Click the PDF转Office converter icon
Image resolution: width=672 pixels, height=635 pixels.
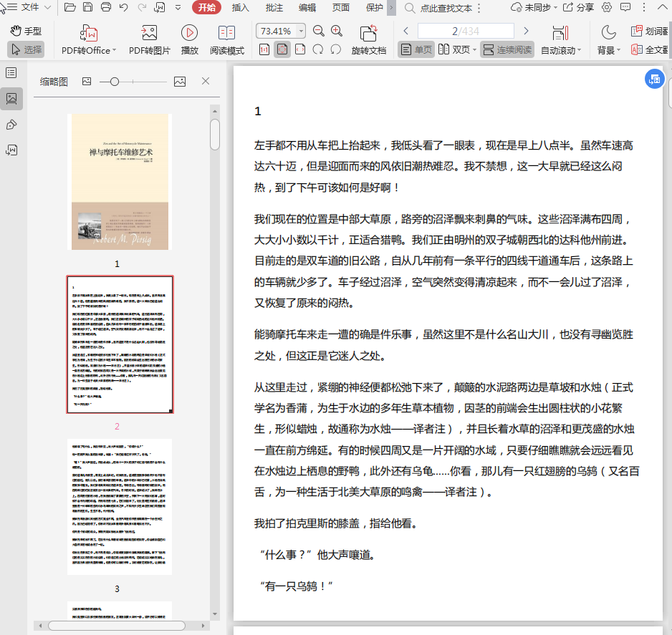90,33
